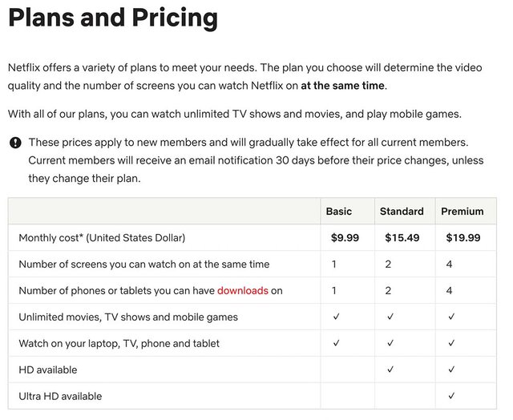Click the Premium checkmark in HD available row
The width and height of the screenshot is (513, 420).
point(452,370)
